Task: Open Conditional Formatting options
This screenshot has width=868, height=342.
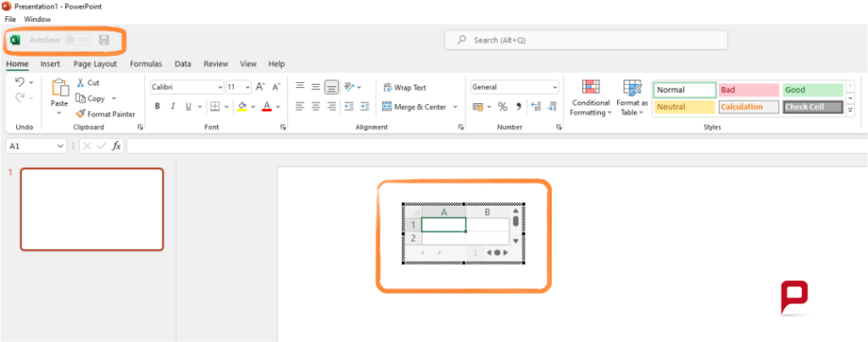Action: [x=590, y=98]
